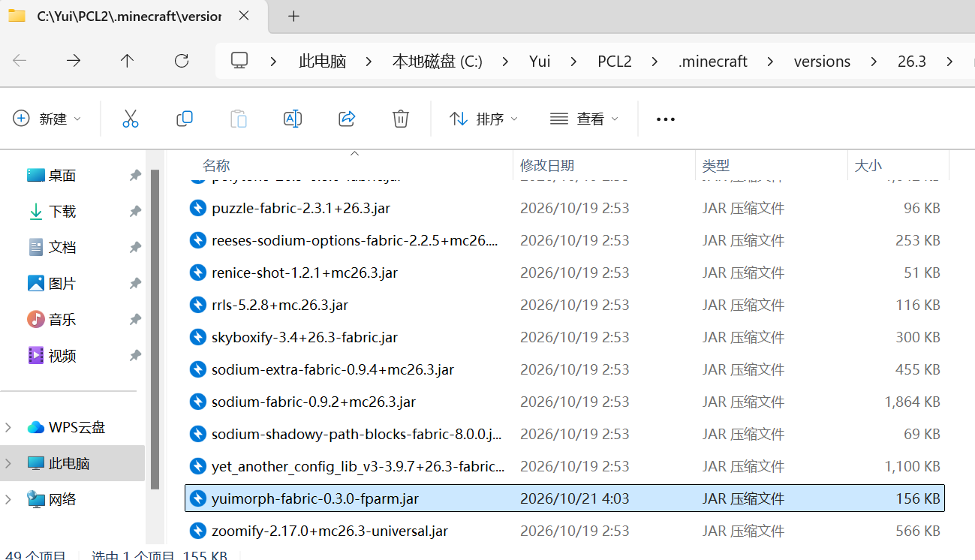Viewport: 975px width, 560px height.
Task: Go up one folder level arrow
Action: (128, 61)
